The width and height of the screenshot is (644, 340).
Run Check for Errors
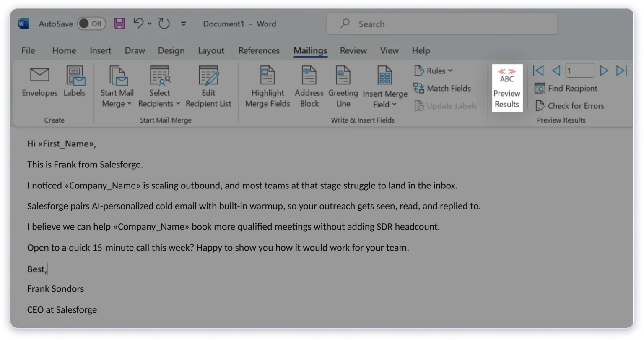click(570, 106)
